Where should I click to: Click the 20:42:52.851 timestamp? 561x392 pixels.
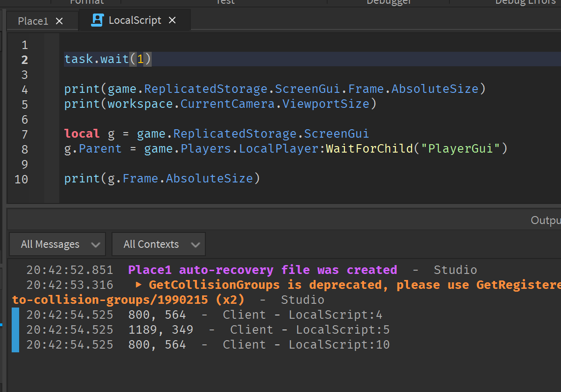click(70, 270)
